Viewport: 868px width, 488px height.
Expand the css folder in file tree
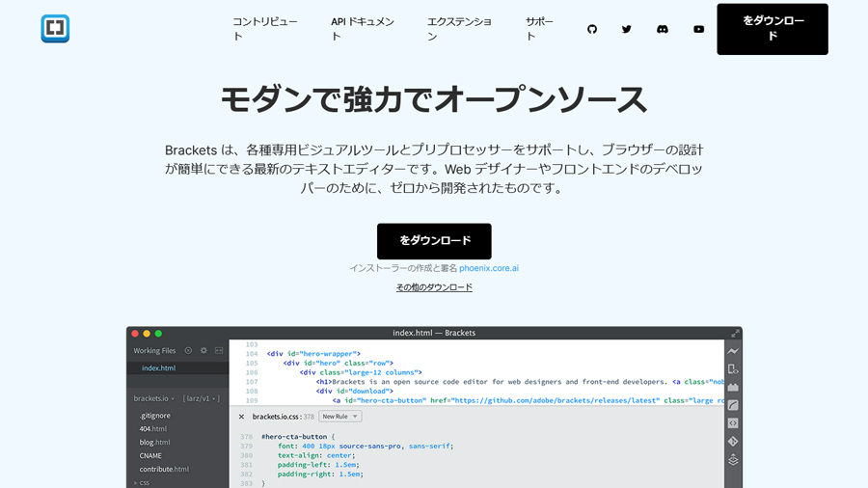(x=141, y=482)
